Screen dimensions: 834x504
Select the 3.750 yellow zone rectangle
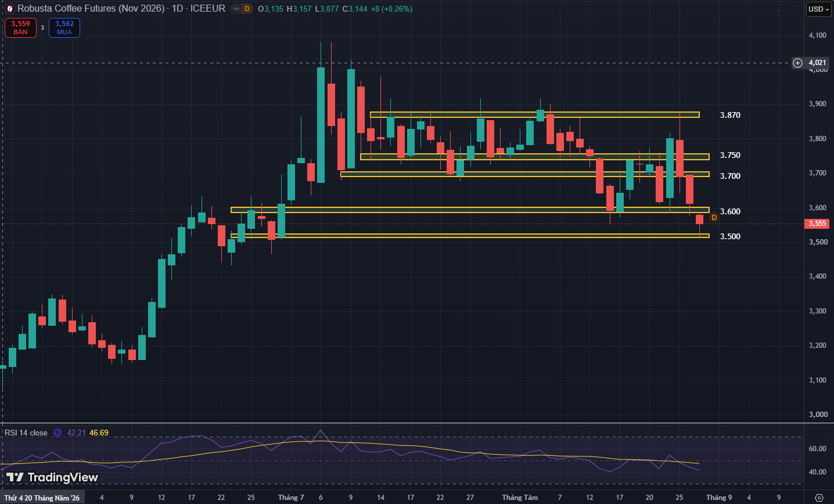point(534,157)
